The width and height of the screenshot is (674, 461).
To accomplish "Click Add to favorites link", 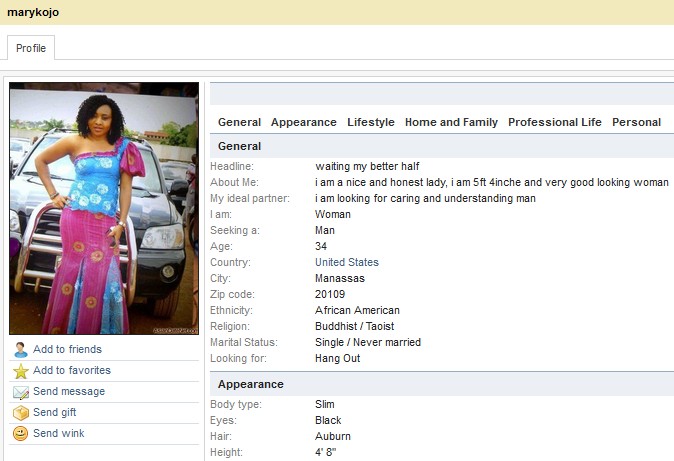I will point(72,370).
